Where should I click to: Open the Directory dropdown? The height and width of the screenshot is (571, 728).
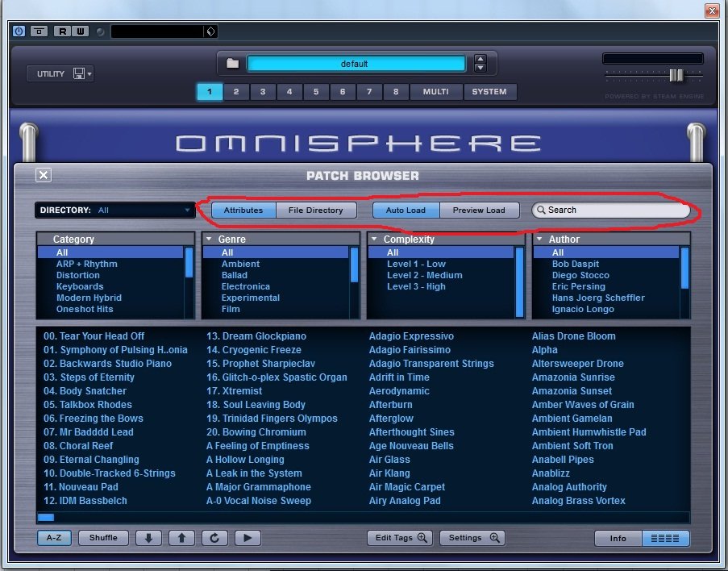(x=114, y=210)
